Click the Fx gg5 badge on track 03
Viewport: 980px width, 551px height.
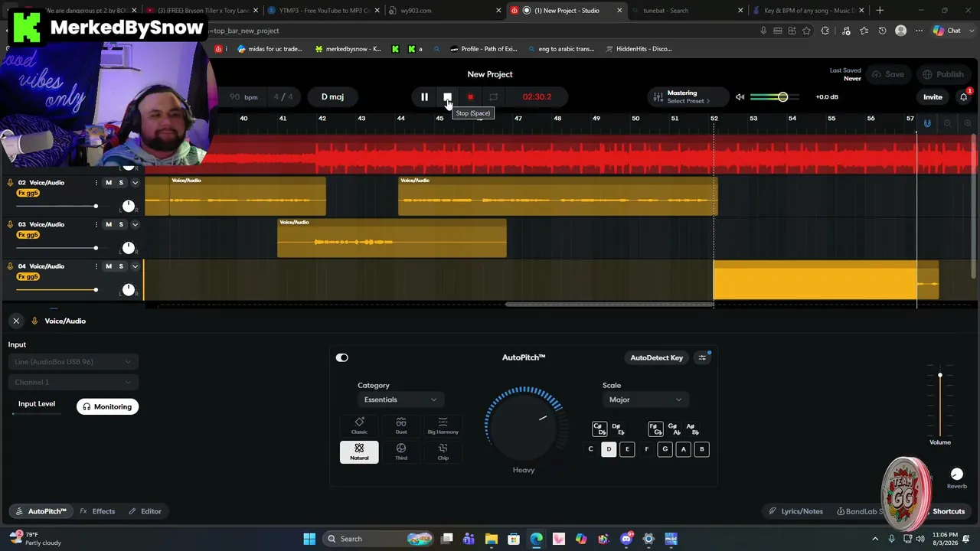pos(28,235)
